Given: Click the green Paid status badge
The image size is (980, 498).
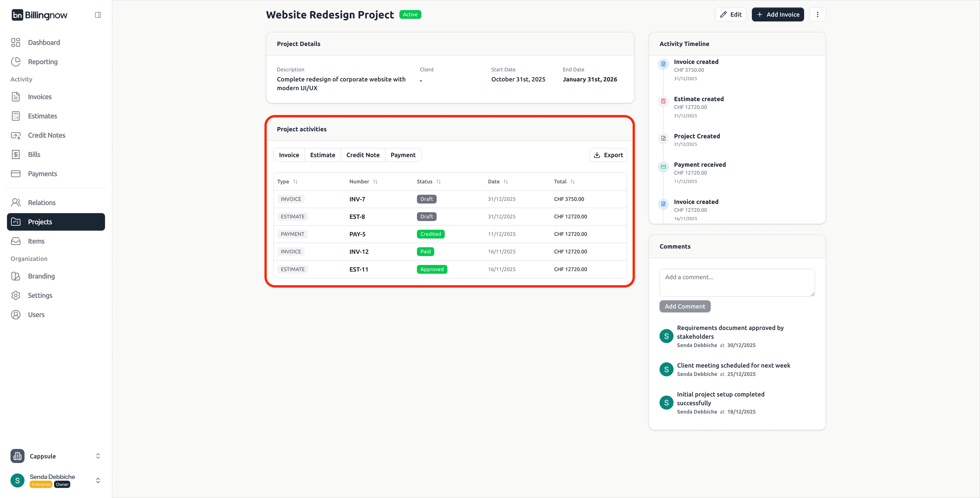Looking at the screenshot, I should [x=425, y=251].
